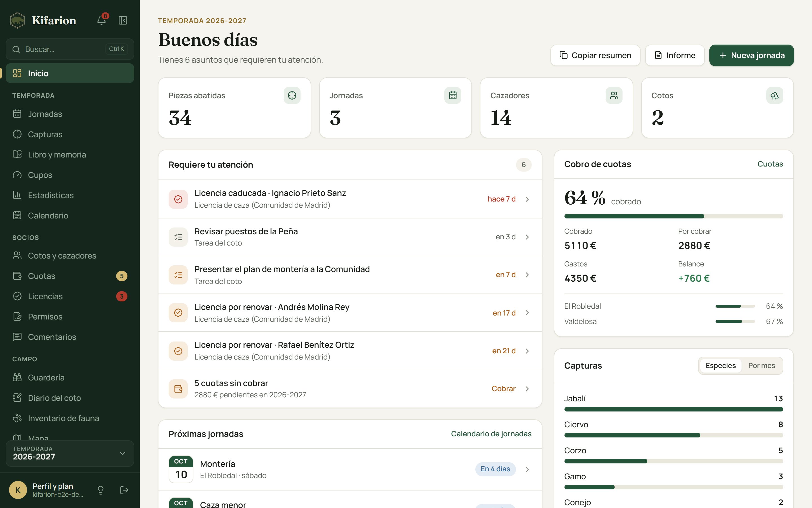812x508 pixels.
Task: Open the notifications bell
Action: [x=102, y=20]
